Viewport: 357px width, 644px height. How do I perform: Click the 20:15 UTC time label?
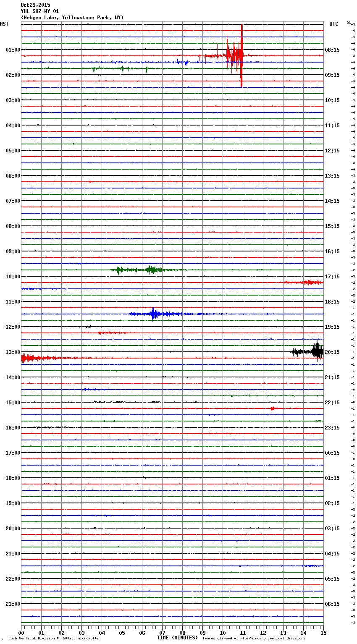click(x=332, y=352)
